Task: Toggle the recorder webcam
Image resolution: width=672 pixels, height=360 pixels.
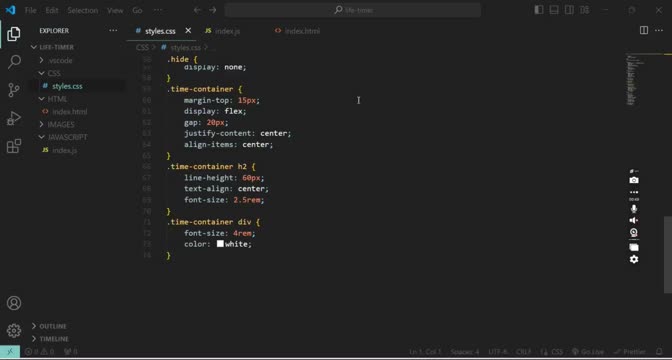Action: [634, 233]
